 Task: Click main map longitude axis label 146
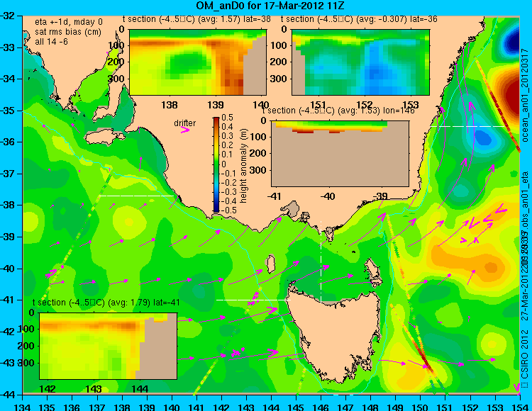(321, 407)
